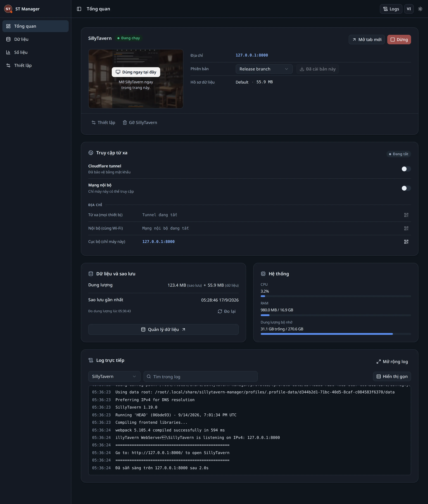Click the Tổng quan page title in the header
The image size is (428, 504).
click(98, 9)
